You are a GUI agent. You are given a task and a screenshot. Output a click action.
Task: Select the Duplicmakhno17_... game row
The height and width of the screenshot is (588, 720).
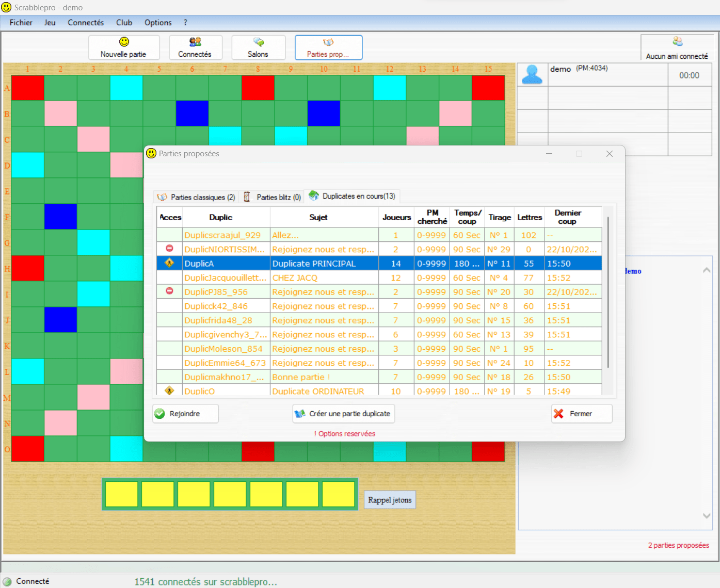pos(379,377)
